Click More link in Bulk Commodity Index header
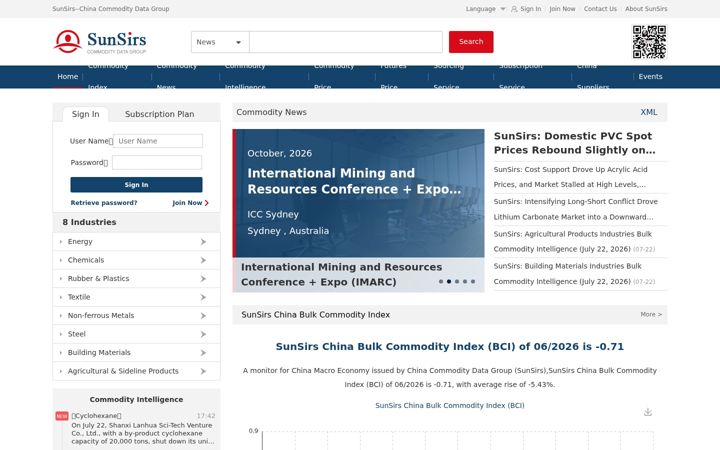The height and width of the screenshot is (450, 720). (x=651, y=315)
